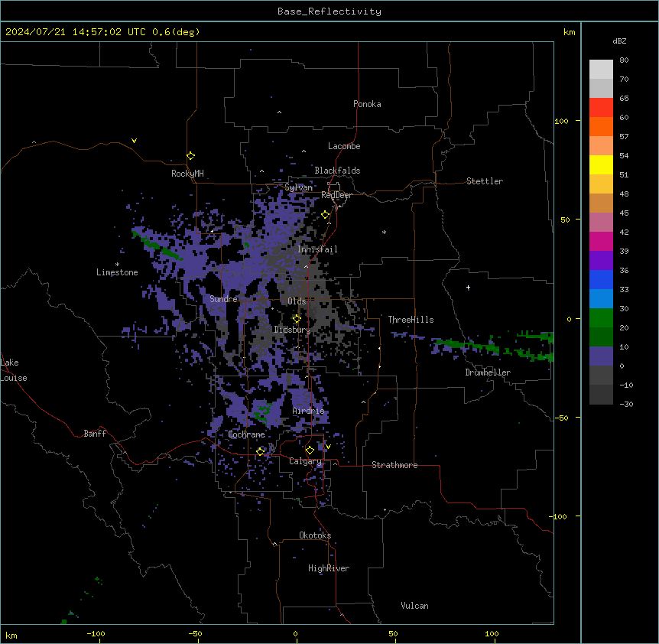The image size is (659, 644).
Task: Select the white plus marker north of Drumheller
Action: (x=468, y=288)
